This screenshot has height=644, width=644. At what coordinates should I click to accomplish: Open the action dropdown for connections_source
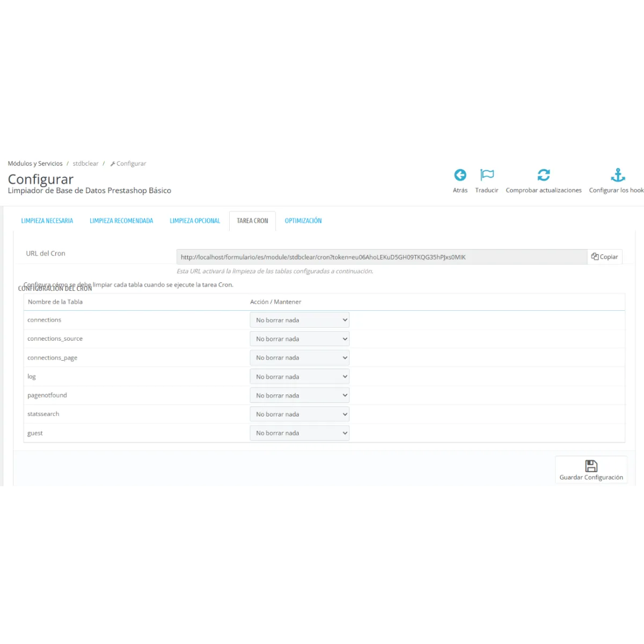tap(299, 339)
